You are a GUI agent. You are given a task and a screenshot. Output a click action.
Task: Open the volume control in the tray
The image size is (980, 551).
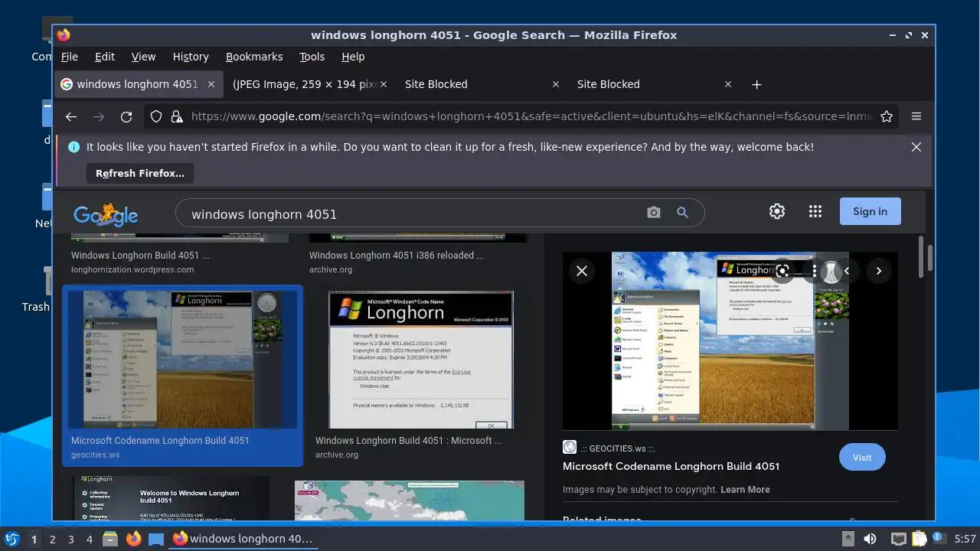point(871,539)
